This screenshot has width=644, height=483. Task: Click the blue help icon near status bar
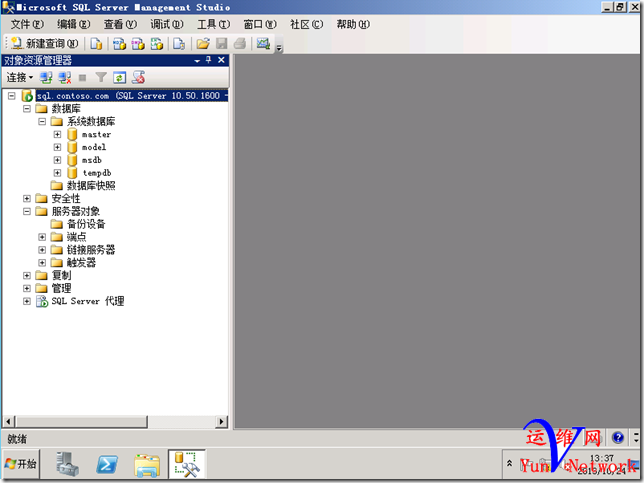point(618,437)
